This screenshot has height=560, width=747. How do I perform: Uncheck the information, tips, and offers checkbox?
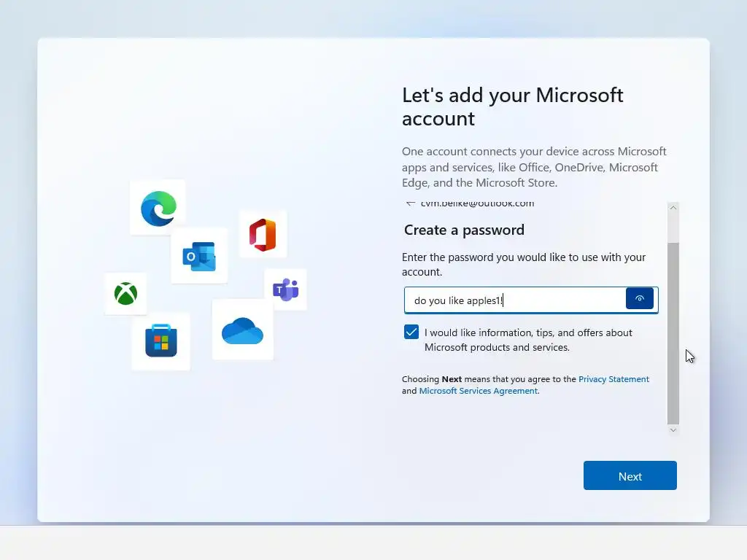click(x=411, y=332)
